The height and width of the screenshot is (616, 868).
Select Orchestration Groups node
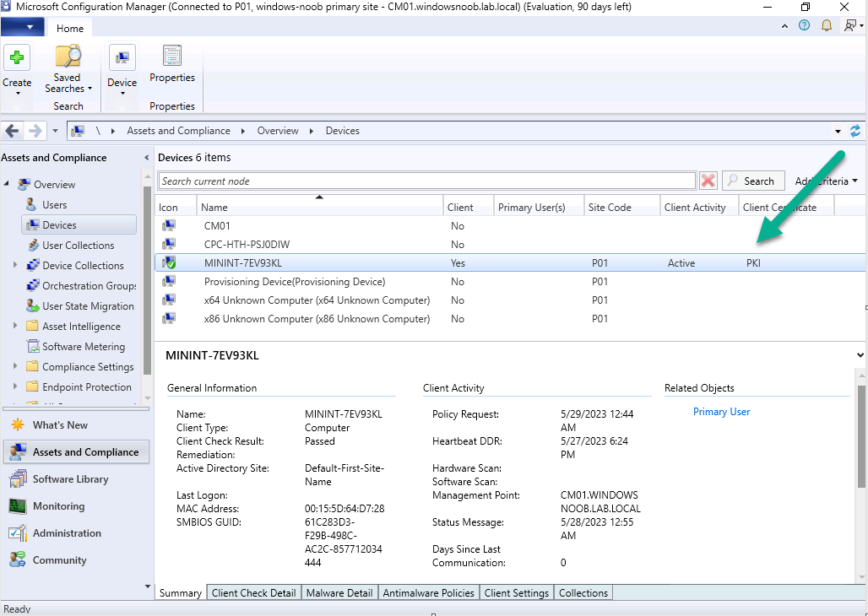click(90, 286)
